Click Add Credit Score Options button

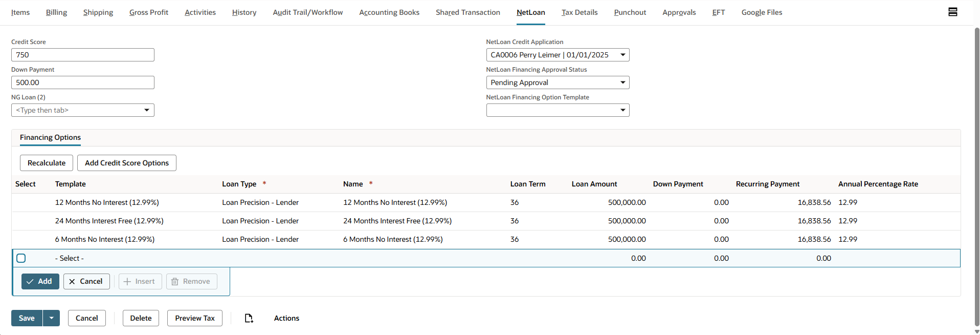[126, 163]
